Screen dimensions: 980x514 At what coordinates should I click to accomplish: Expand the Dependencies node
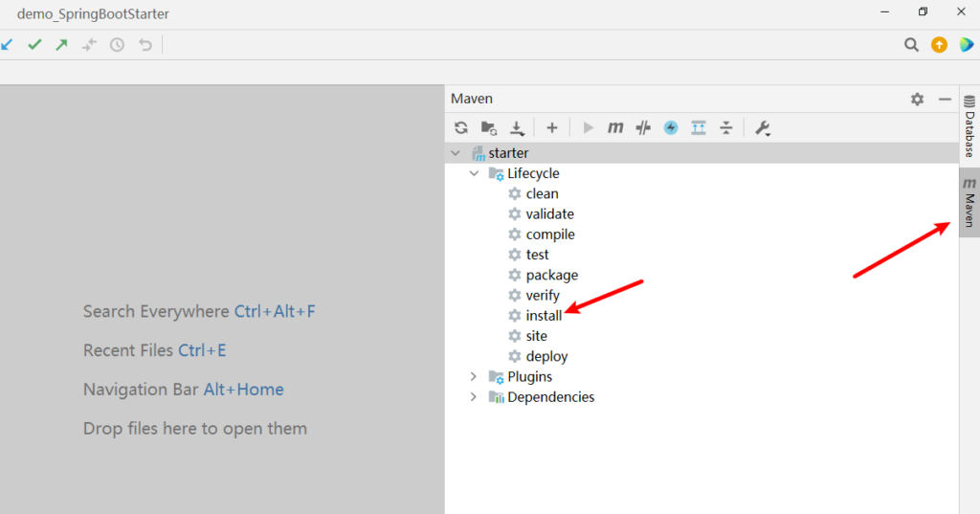473,397
